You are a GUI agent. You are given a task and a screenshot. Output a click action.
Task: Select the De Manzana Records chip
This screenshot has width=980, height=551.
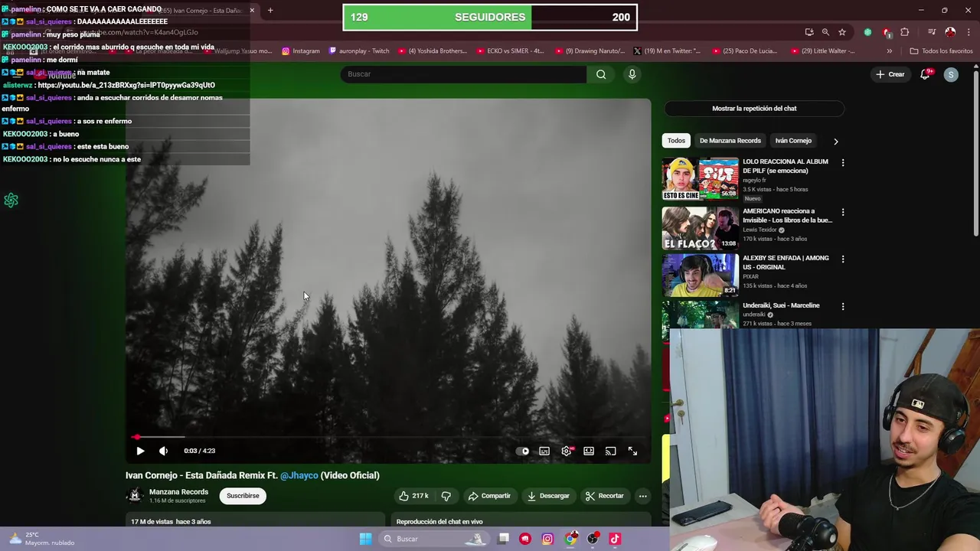coord(730,141)
